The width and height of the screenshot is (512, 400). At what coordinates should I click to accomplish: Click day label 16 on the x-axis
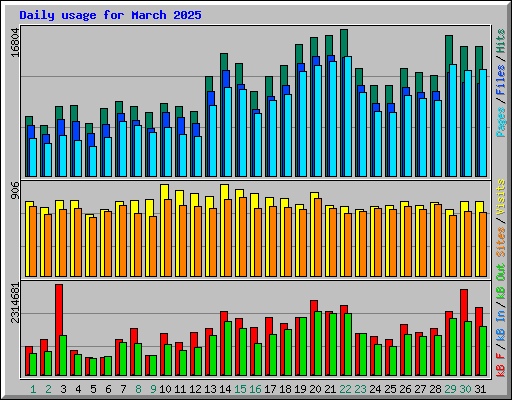tap(255, 389)
